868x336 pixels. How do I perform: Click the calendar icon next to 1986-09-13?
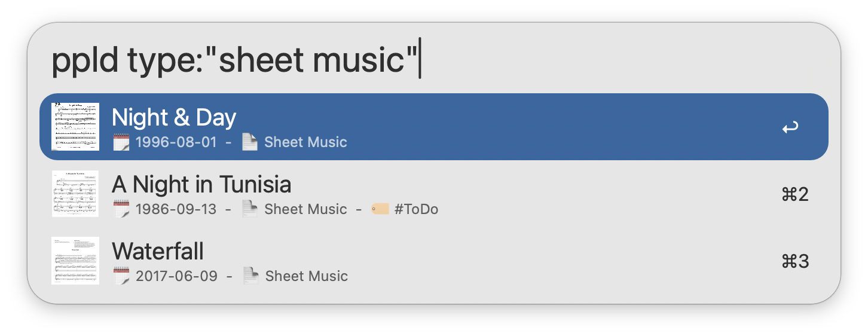[121, 209]
